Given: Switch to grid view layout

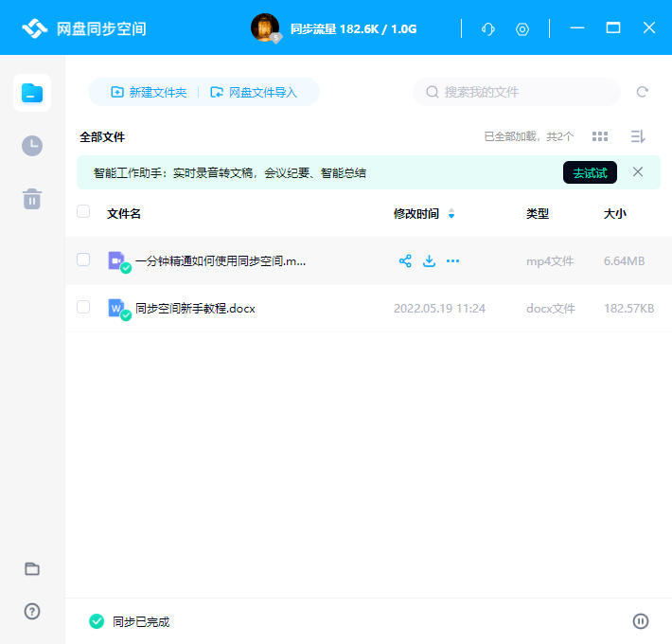Looking at the screenshot, I should (599, 136).
